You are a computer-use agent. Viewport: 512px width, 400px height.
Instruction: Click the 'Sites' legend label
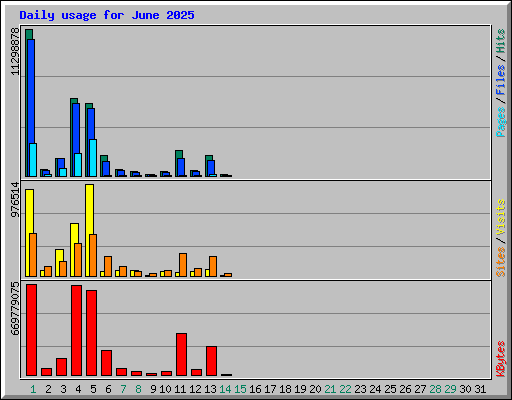pos(500,262)
